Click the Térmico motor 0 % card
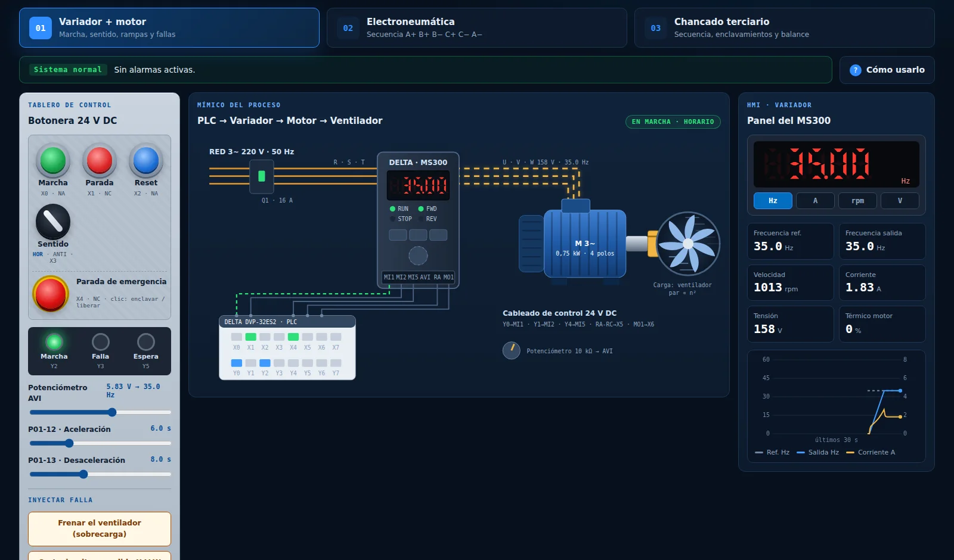The image size is (954, 560). tap(882, 324)
